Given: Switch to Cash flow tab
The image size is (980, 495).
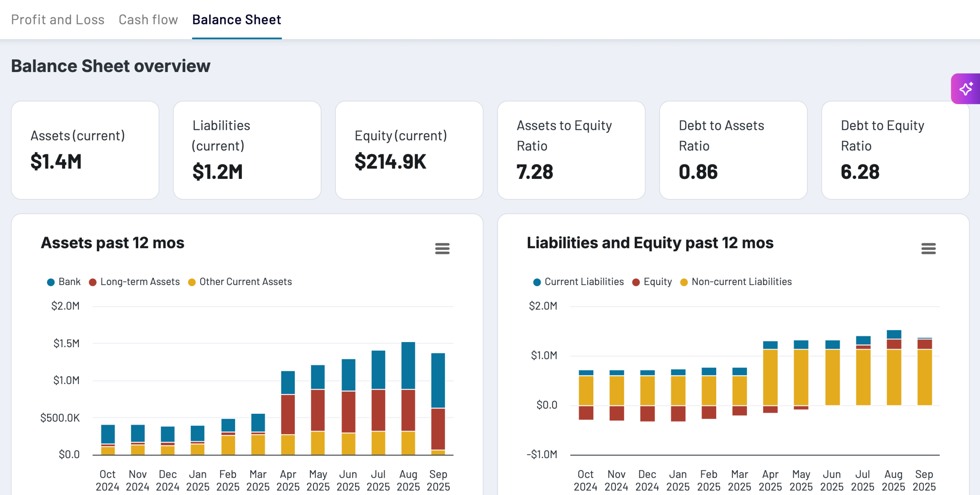Looking at the screenshot, I should 148,20.
